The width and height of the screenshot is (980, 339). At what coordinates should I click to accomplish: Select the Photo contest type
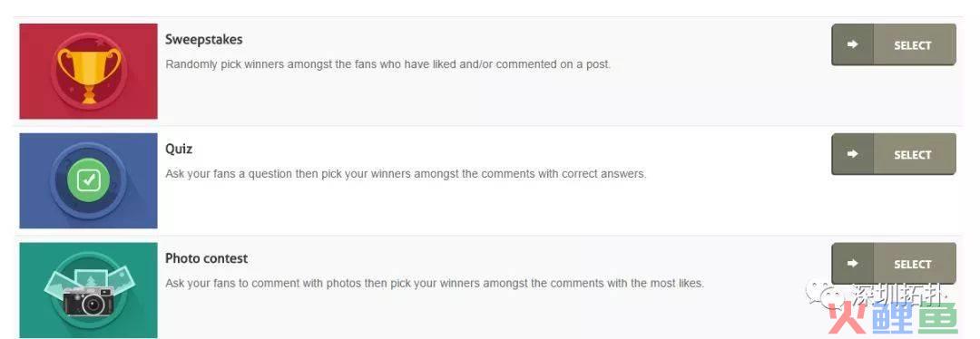[894, 264]
